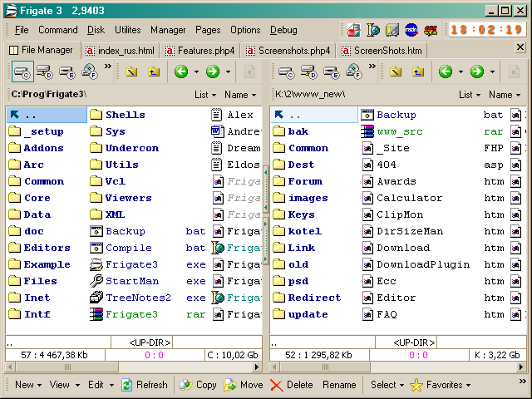Click green Back arrow in left panel
This screenshot has height=399, width=532.
(x=181, y=71)
